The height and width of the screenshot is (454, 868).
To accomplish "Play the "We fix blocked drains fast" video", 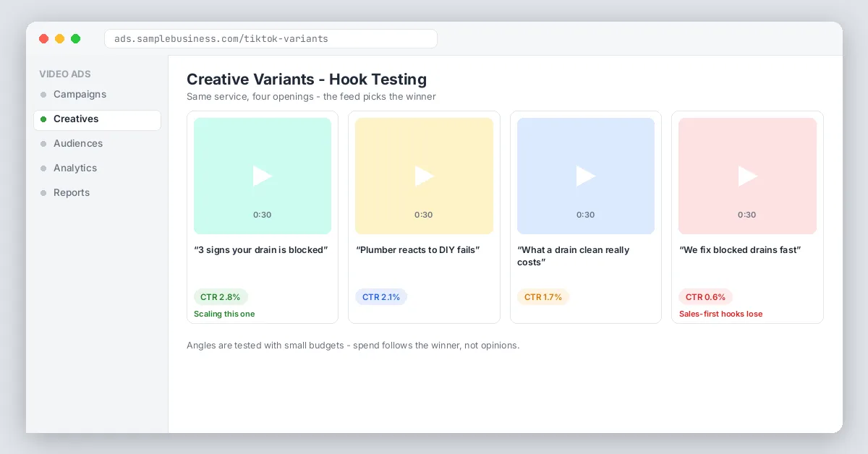I will click(x=747, y=176).
